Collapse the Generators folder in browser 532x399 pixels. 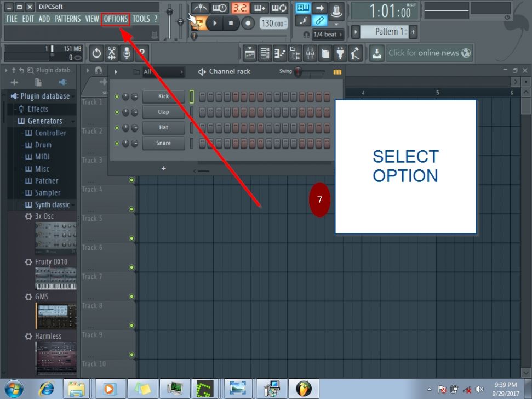coord(45,121)
